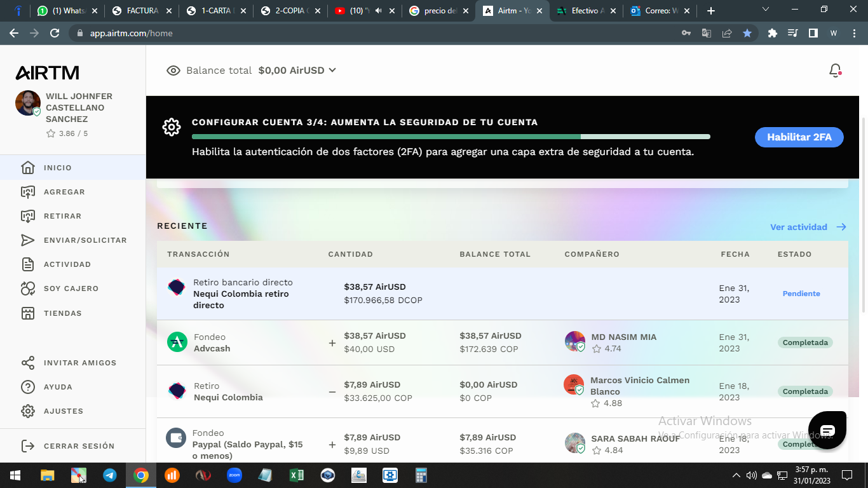Click the Invitar Amigos share icon
The image size is (868, 488).
tap(28, 363)
